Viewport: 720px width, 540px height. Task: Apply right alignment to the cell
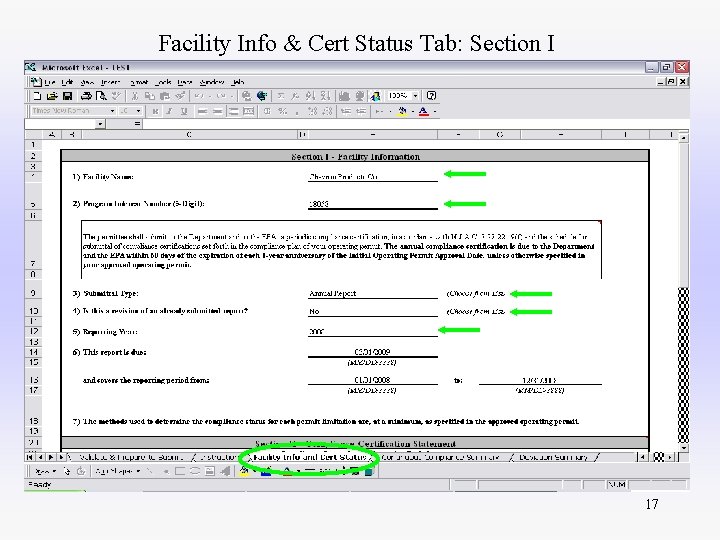(x=233, y=111)
